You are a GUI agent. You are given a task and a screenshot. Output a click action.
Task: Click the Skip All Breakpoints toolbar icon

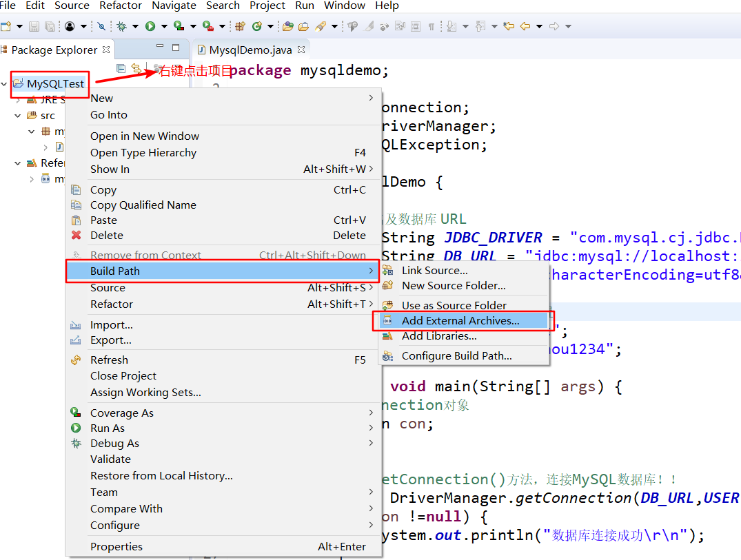[101, 26]
